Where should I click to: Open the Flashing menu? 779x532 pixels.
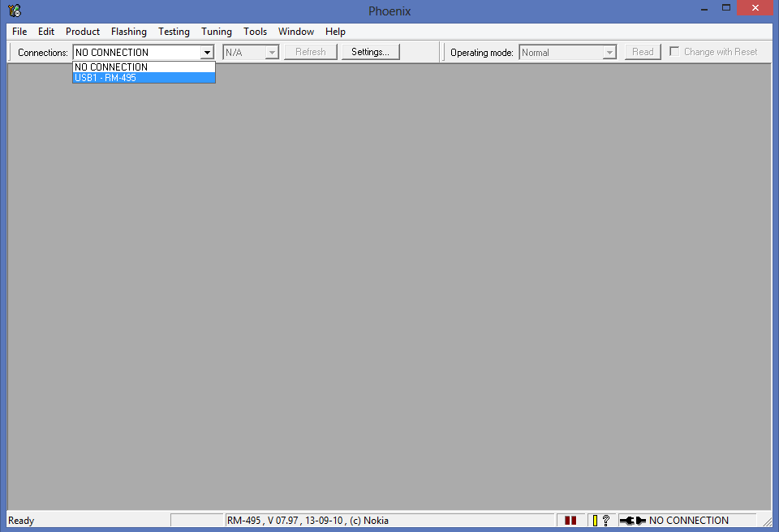pos(129,32)
